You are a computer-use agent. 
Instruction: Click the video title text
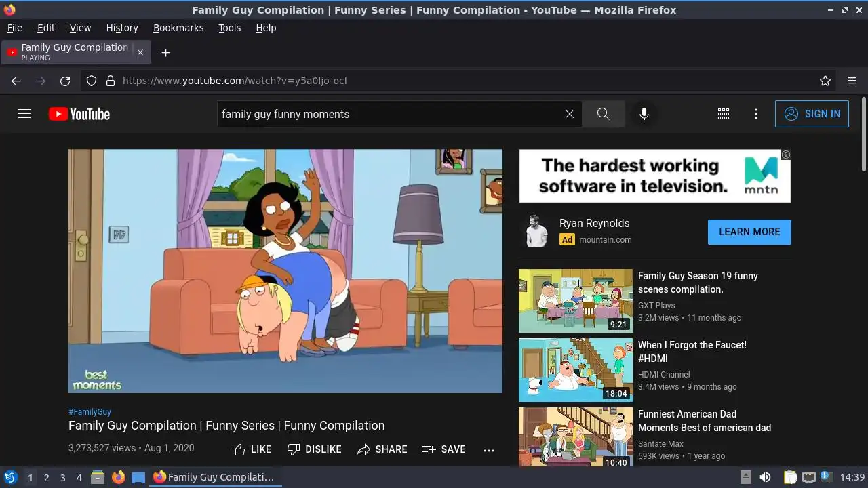pyautogui.click(x=226, y=426)
